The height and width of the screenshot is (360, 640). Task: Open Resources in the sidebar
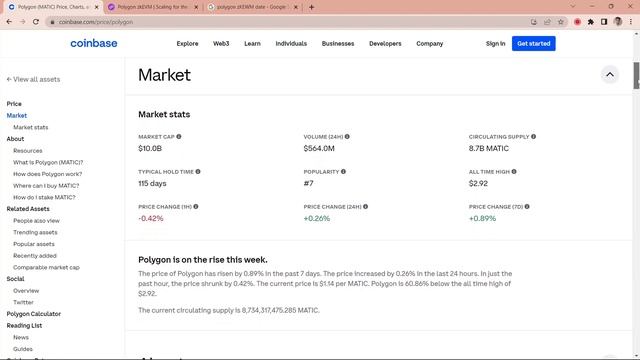tap(28, 151)
